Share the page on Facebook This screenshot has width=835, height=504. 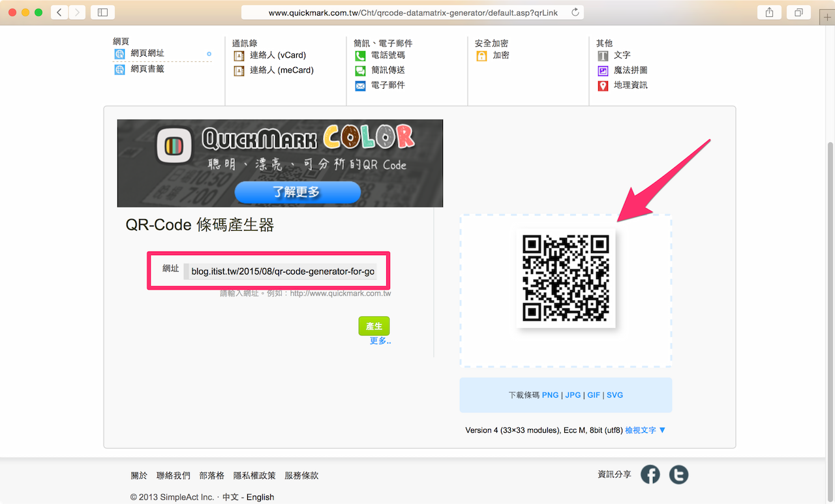coord(650,475)
